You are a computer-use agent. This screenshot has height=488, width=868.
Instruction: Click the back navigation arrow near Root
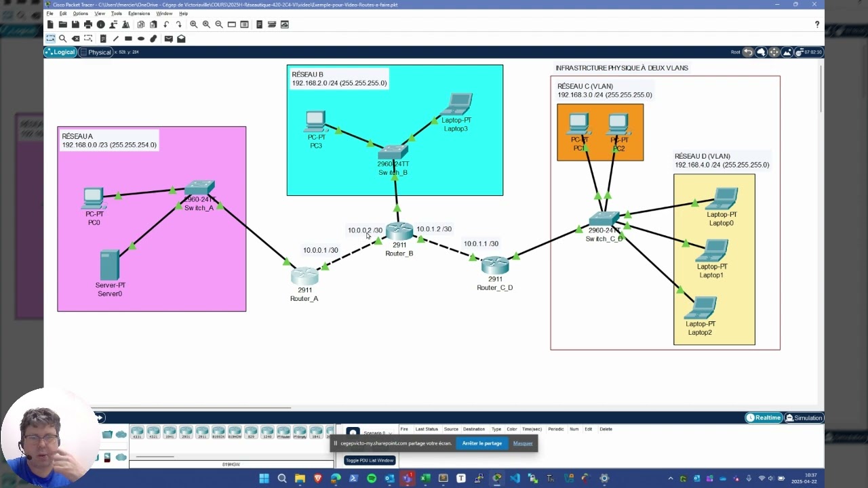tap(748, 52)
